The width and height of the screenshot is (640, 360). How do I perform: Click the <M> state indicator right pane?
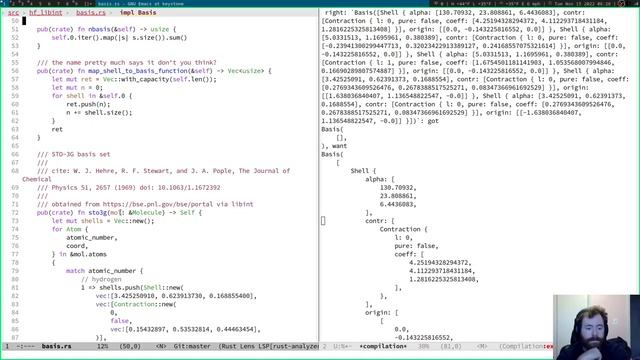click(x=482, y=346)
